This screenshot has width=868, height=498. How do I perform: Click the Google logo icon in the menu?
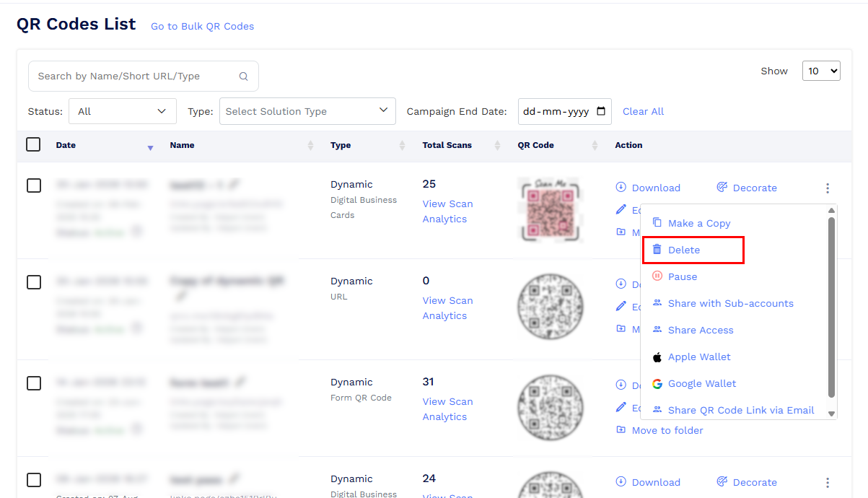pos(657,383)
